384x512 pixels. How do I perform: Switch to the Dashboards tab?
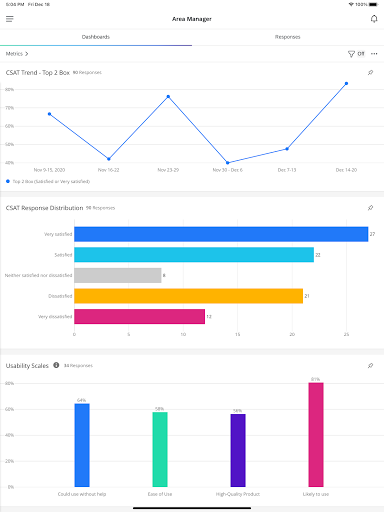pos(96,37)
